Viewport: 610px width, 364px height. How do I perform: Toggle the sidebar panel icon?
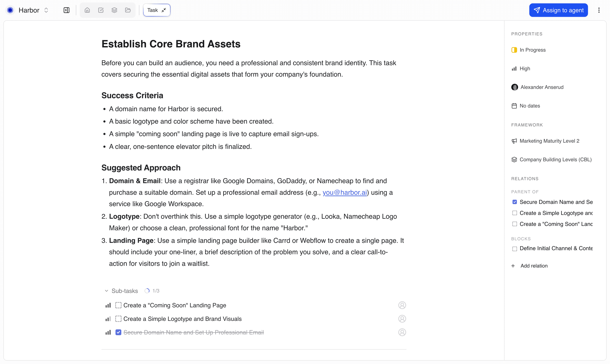click(67, 10)
